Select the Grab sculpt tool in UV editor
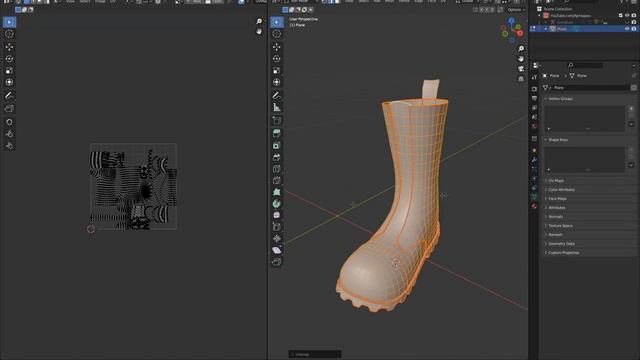 point(9,122)
